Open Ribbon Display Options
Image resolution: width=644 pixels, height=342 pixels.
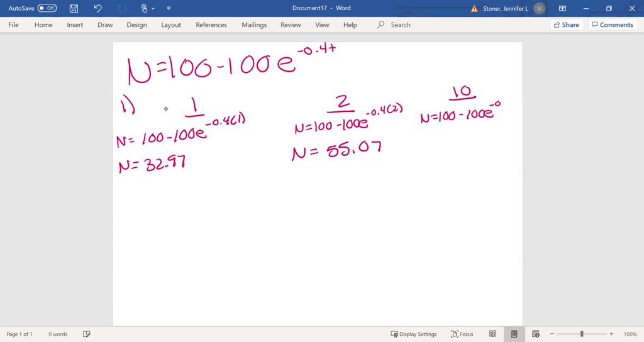[563, 8]
